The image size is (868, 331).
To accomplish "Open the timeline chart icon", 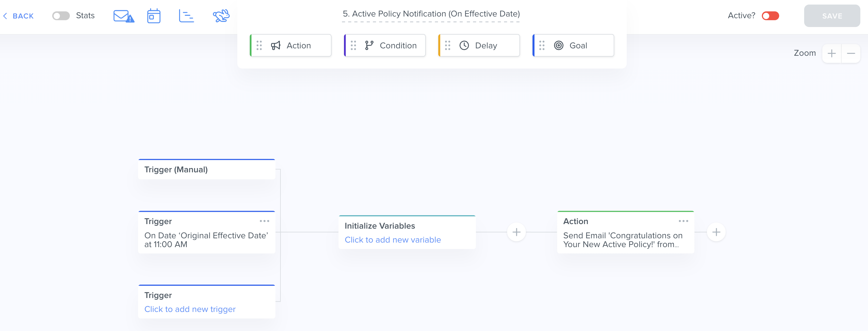I will [x=186, y=16].
